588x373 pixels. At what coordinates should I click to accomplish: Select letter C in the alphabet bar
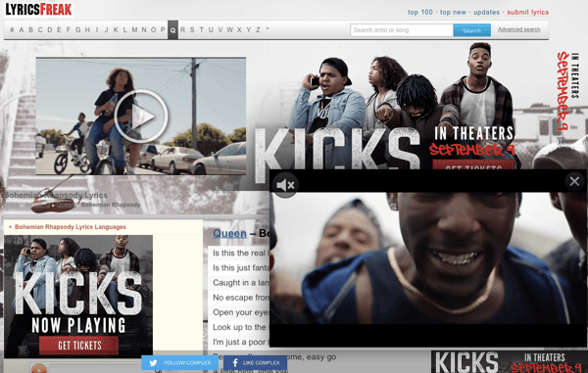click(40, 29)
